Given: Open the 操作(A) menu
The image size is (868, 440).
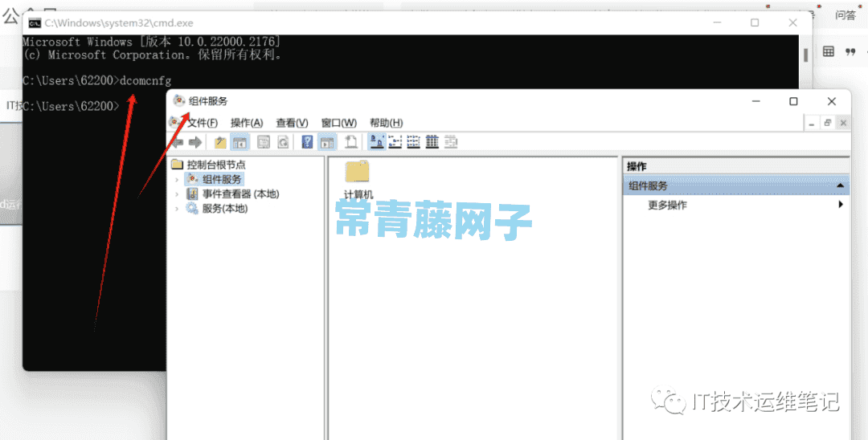Looking at the screenshot, I should pos(247,123).
